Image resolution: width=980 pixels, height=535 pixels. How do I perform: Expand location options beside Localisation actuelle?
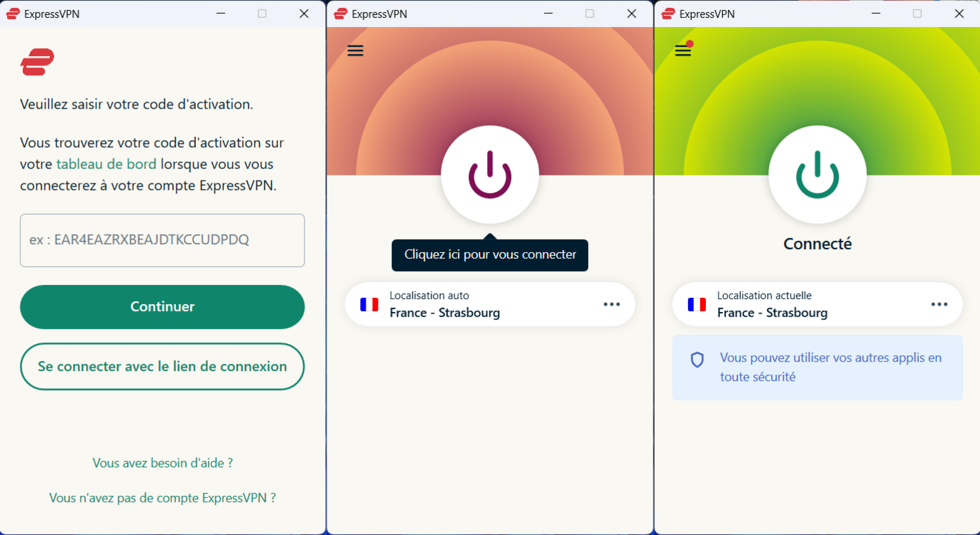(x=939, y=304)
